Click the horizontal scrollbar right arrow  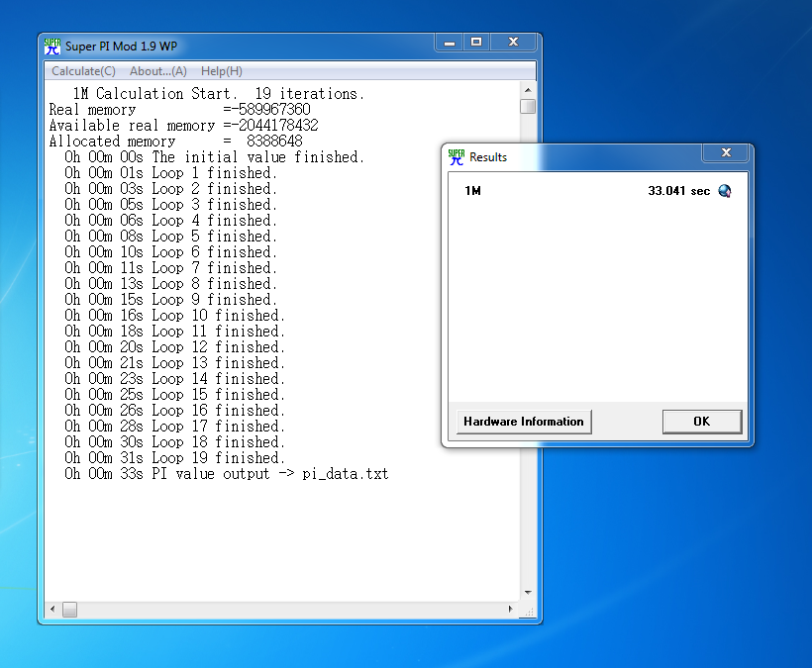511,610
